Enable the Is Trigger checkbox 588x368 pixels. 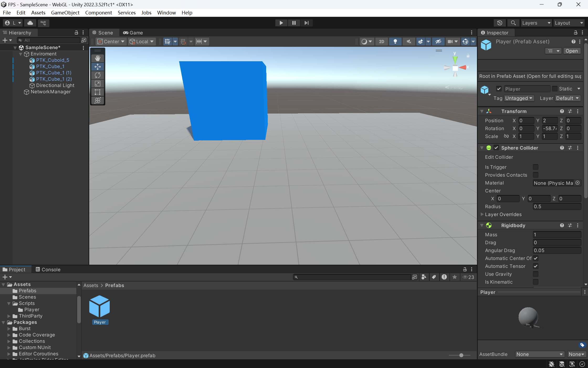[x=535, y=167]
